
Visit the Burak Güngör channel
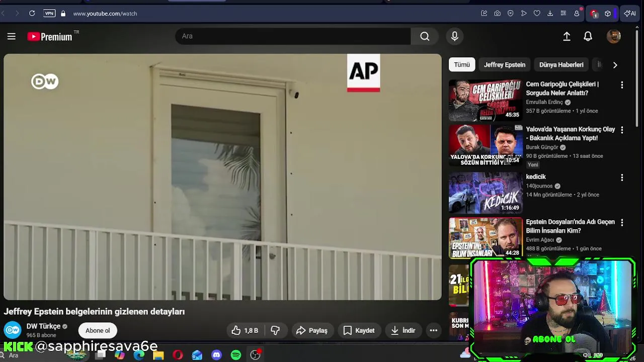(x=542, y=147)
